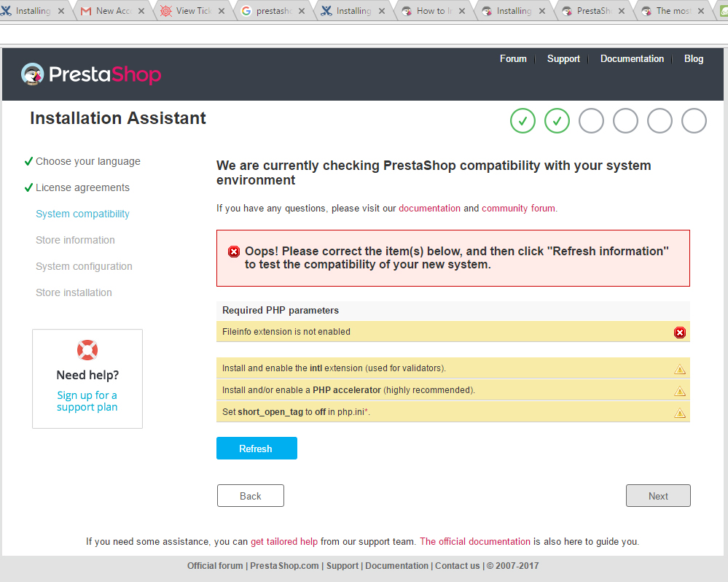Click the red error icon on the Fileinfo row
The height and width of the screenshot is (582, 728).
click(679, 332)
